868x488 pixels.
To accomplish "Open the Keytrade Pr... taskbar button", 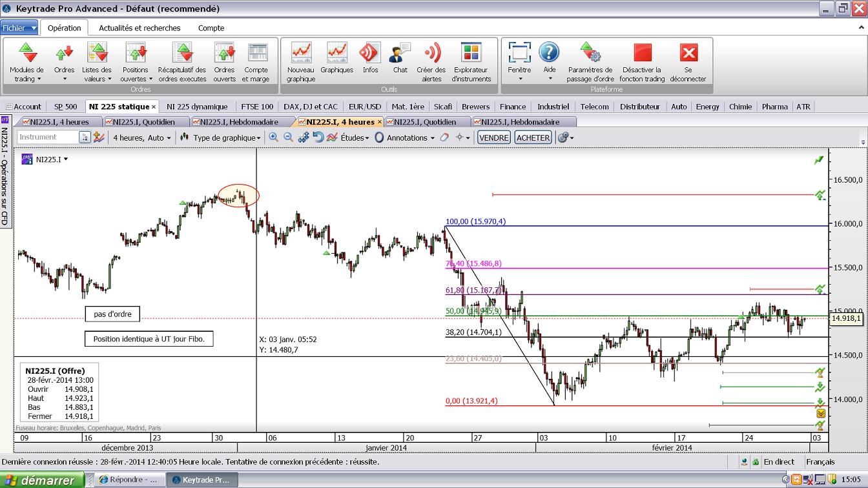I will pyautogui.click(x=202, y=480).
